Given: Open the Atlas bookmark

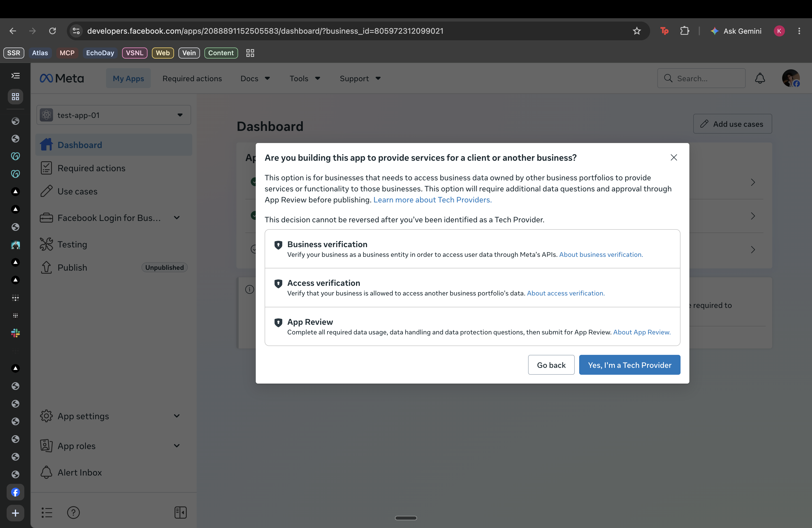Looking at the screenshot, I should coord(40,53).
